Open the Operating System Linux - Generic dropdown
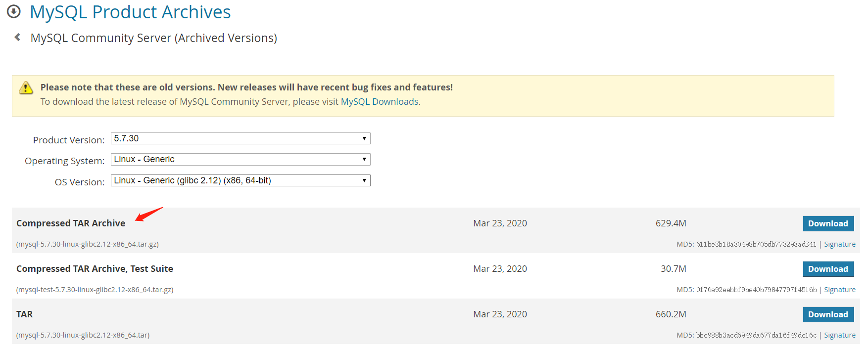The image size is (868, 345). [x=241, y=159]
